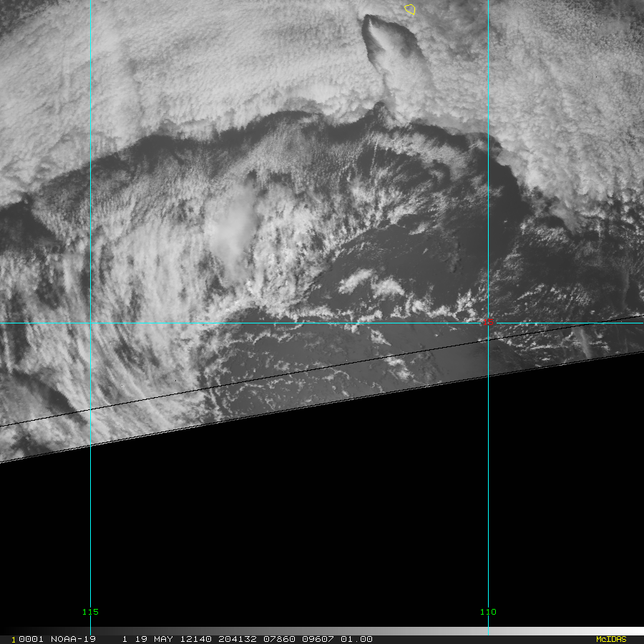Image resolution: width=644 pixels, height=644 pixels.
Task: Click the 01.00 resolution value
Action: [356, 639]
